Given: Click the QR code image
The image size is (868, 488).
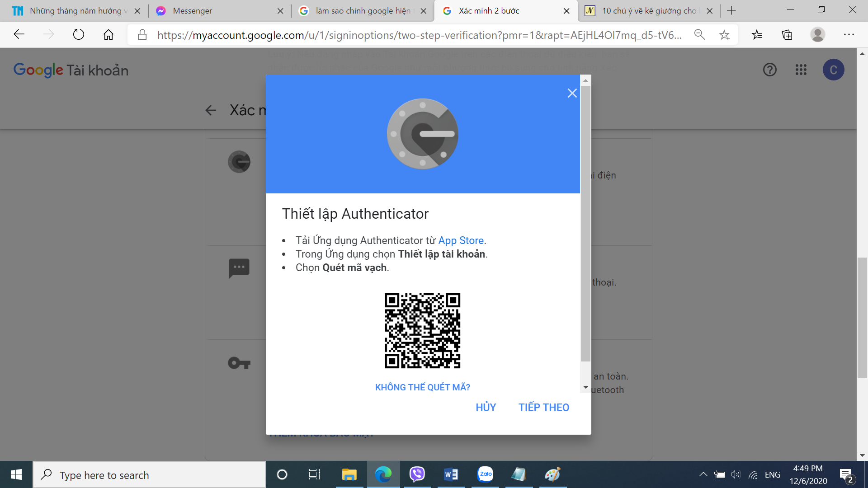Looking at the screenshot, I should coord(422,330).
